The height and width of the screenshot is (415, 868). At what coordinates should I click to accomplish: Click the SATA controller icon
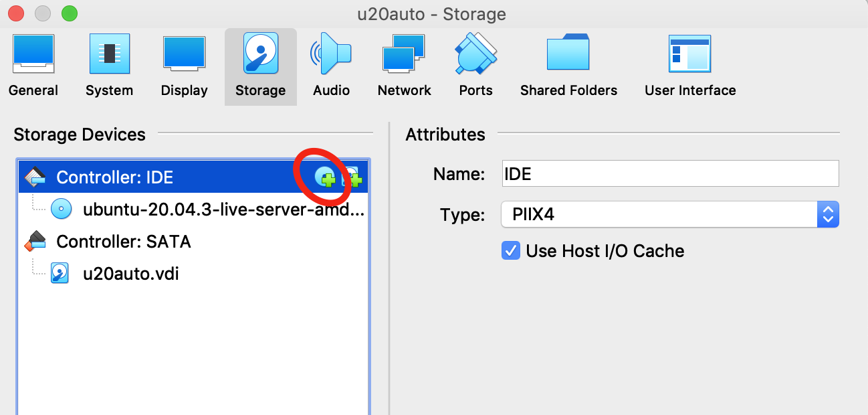click(x=35, y=241)
